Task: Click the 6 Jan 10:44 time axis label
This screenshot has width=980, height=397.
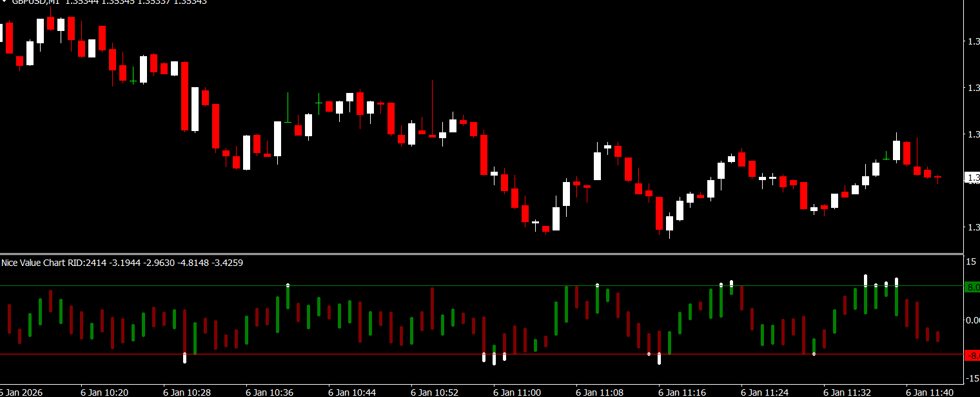Action: pyautogui.click(x=352, y=392)
